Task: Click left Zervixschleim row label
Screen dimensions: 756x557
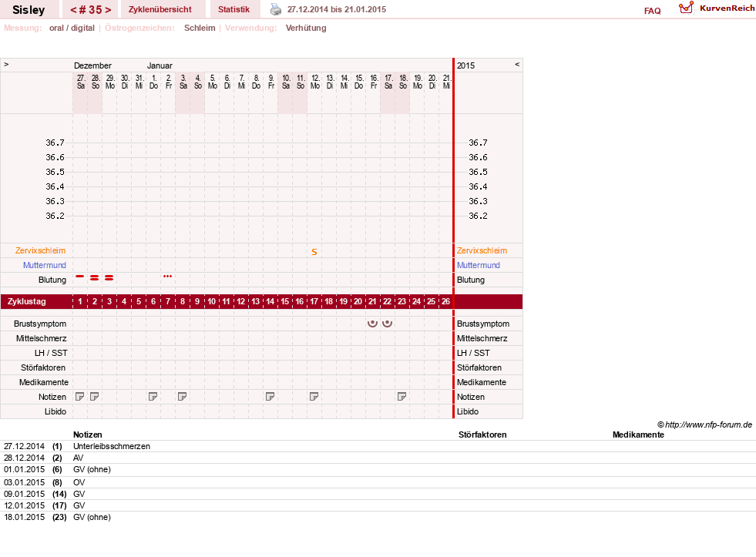Action: point(41,250)
